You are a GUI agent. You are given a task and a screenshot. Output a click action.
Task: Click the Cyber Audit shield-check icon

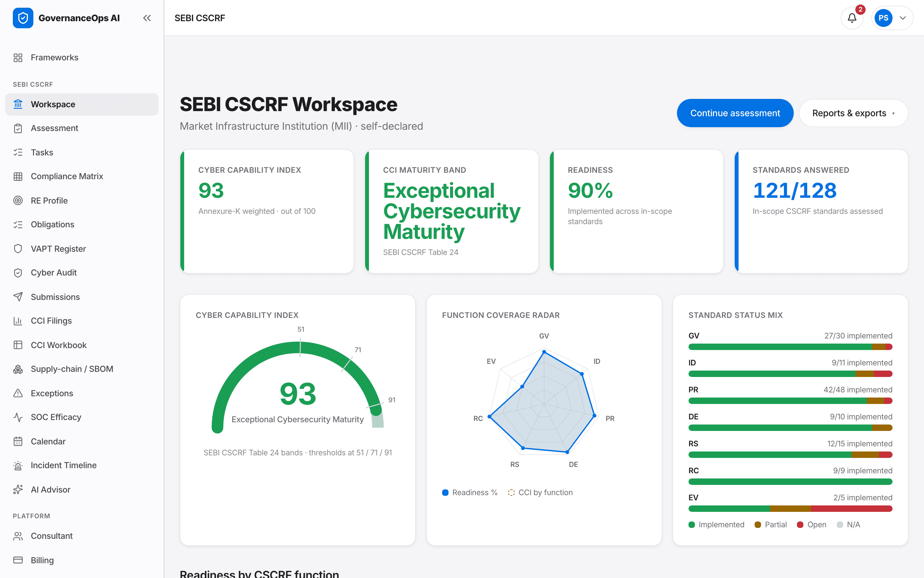[18, 273]
